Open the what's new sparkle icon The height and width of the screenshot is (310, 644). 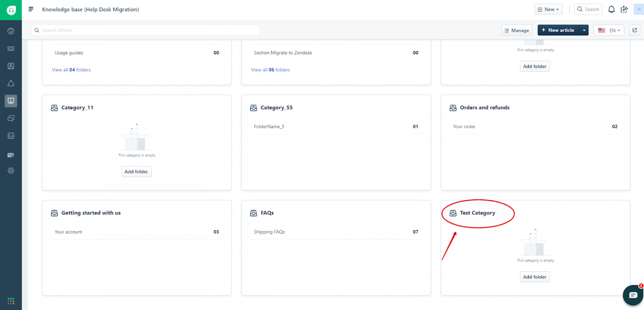tap(624, 9)
